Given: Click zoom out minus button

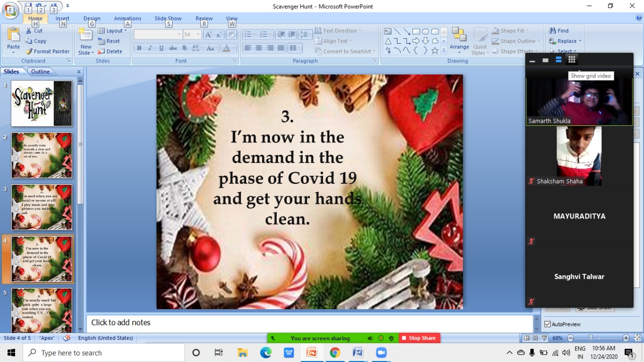Looking at the screenshot, I should (x=570, y=338).
